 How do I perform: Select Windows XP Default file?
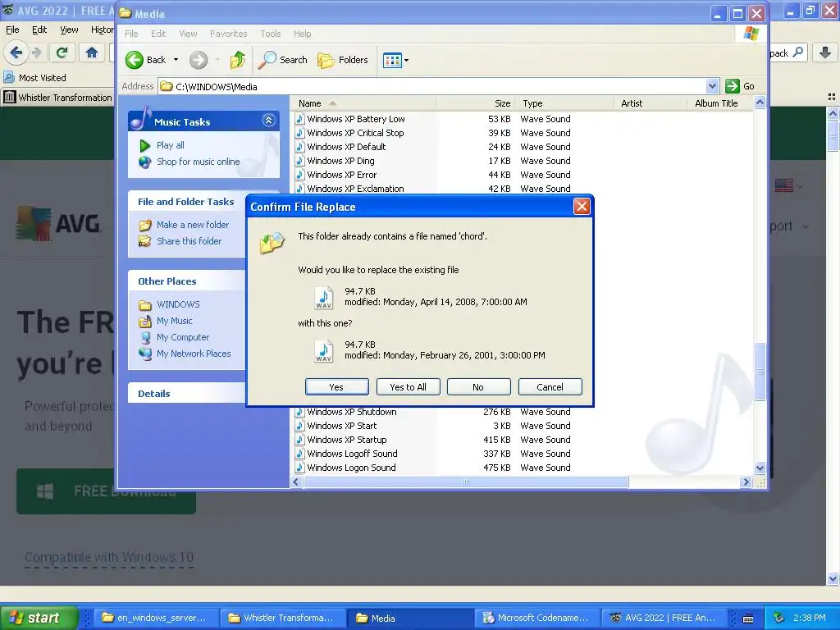(x=346, y=147)
